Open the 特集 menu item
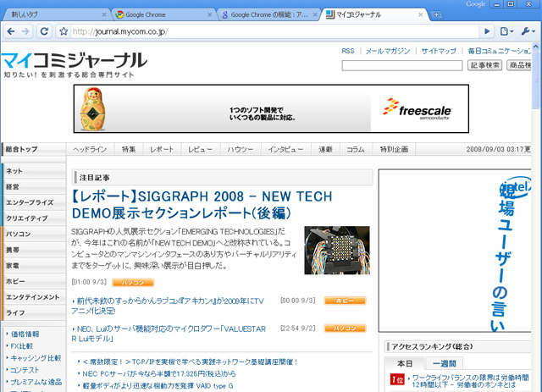Viewport: 542px width, 392px height. [x=129, y=149]
